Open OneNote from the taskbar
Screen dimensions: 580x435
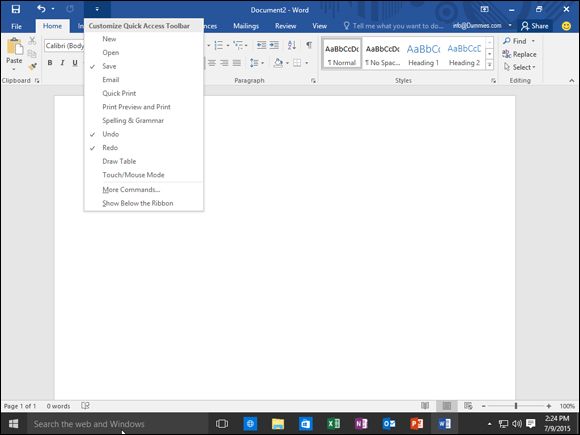(x=361, y=424)
